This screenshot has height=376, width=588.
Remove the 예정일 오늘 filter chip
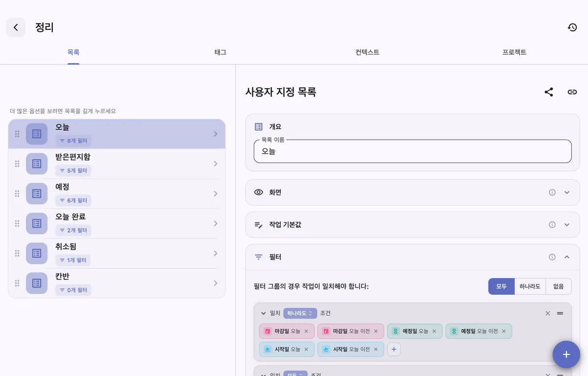point(434,331)
